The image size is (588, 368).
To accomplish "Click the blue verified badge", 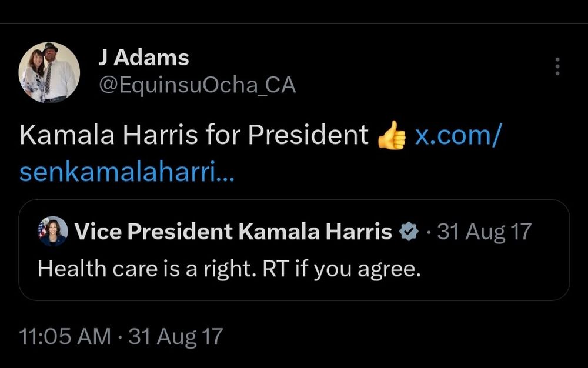I will point(409,233).
